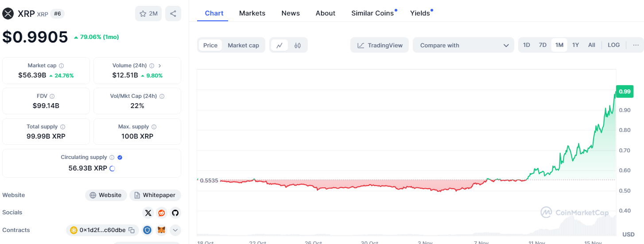Show Circulating supply info icon
The width and height of the screenshot is (644, 244).
(x=112, y=157)
